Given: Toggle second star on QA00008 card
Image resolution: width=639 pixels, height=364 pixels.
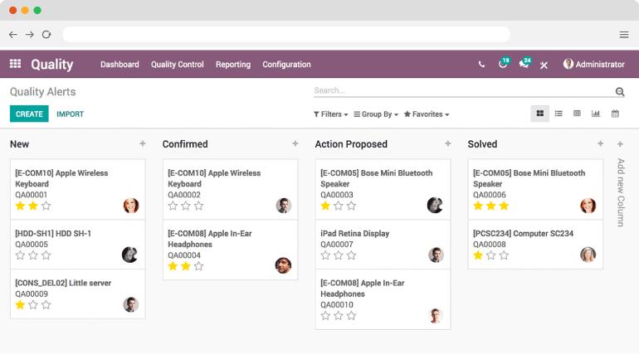Looking at the screenshot, I should (491, 255).
